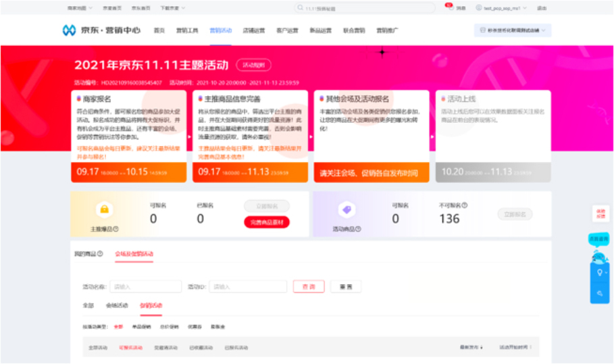This screenshot has height=364, width=614.
Task: Click the 活动开始时间 sort arrows
Action: [x=531, y=347]
